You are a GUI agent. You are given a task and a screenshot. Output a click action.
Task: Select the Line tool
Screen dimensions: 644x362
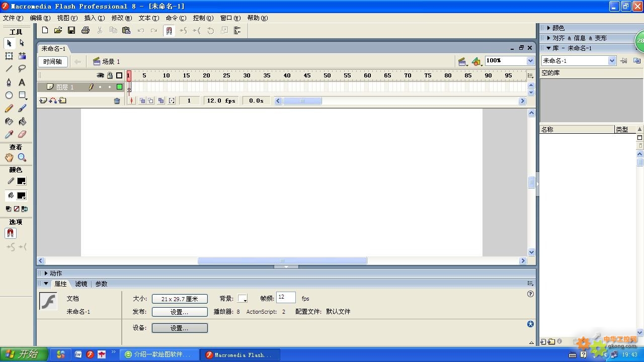(x=9, y=69)
